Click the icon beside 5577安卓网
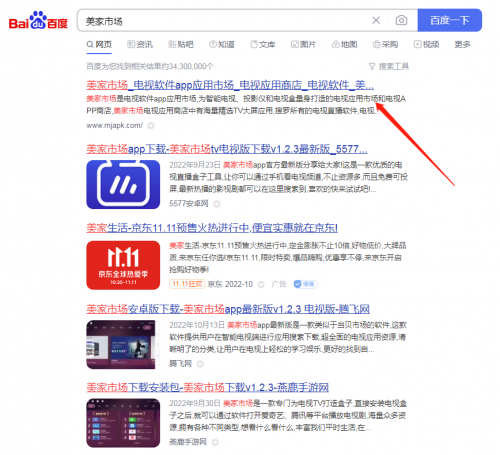The width and height of the screenshot is (500, 455). point(217,204)
